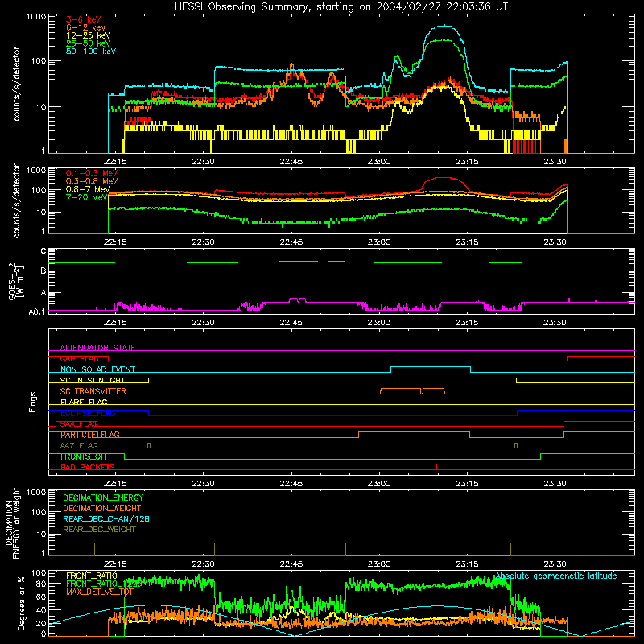Click the Degrees or % axis title

click(21, 603)
